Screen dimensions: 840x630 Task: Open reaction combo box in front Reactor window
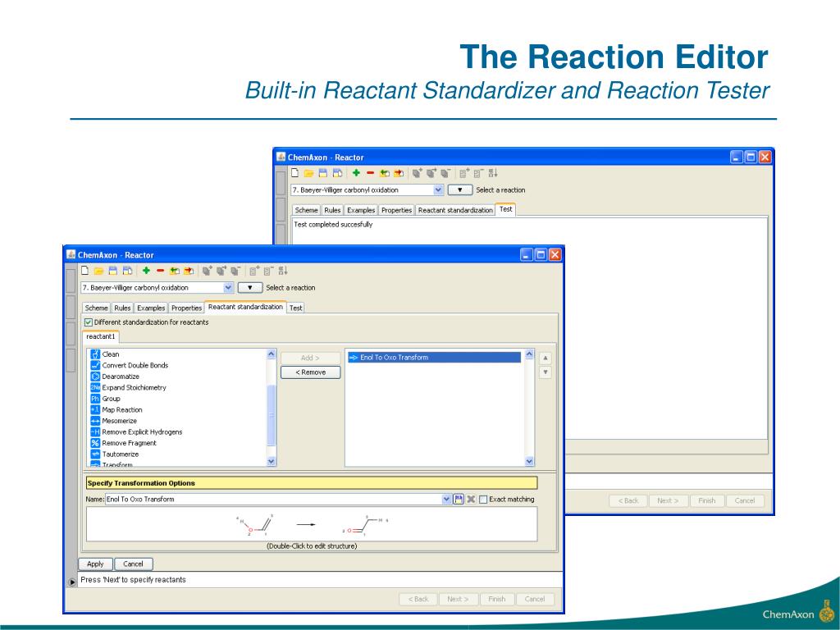157,288
